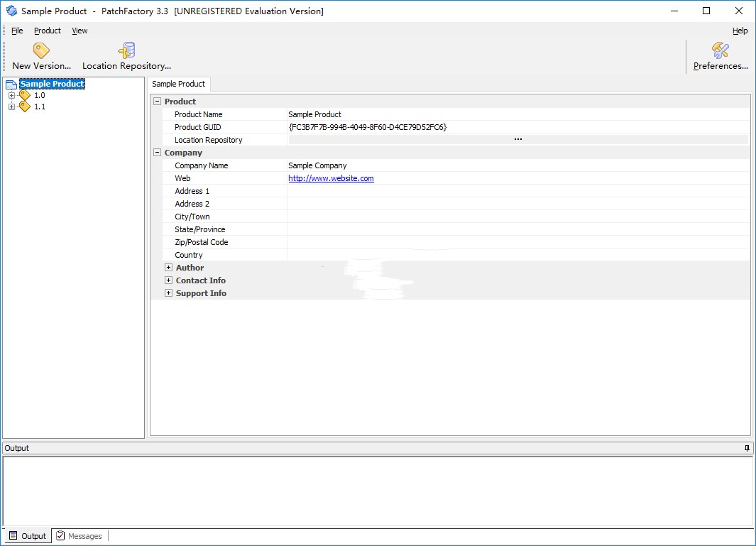Expand the Support Info section
The height and width of the screenshot is (546, 756).
pos(168,293)
